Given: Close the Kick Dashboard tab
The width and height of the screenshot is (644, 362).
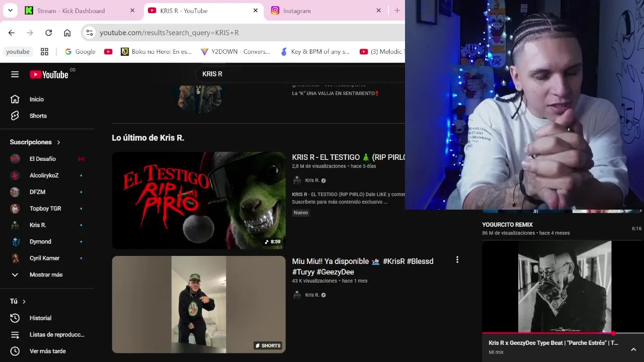Looking at the screenshot, I should [132, 11].
